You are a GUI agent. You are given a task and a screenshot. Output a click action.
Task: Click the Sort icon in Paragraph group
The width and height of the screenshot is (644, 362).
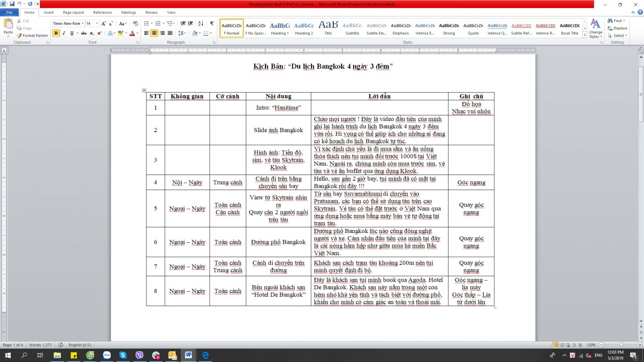[x=201, y=24]
